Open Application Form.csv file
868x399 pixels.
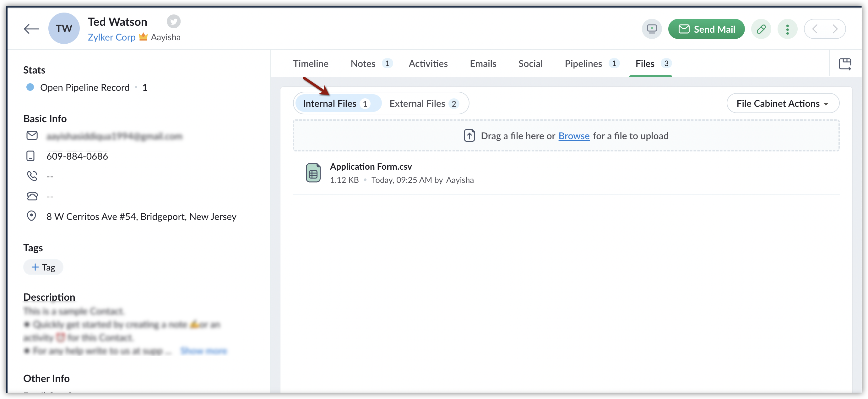370,167
